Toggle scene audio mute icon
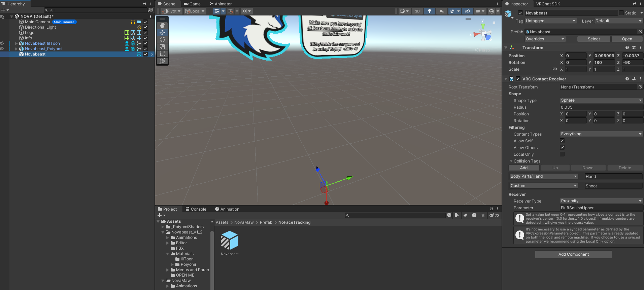Screen dimensions: 644x290 click(441, 11)
